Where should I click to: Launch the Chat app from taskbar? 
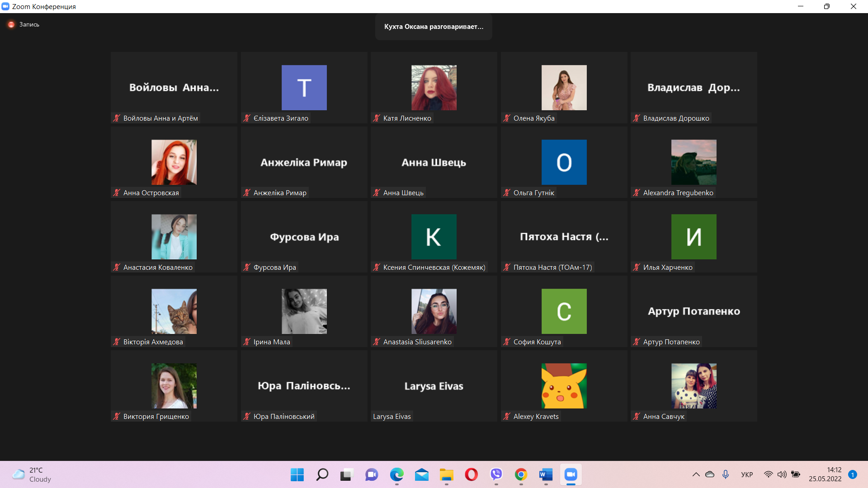(372, 474)
